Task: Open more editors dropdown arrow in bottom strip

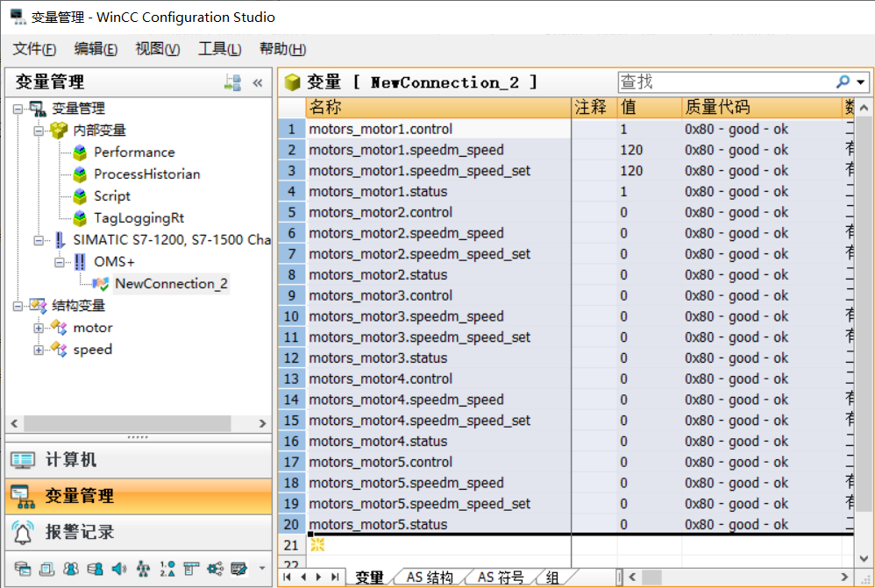Action: [x=261, y=569]
